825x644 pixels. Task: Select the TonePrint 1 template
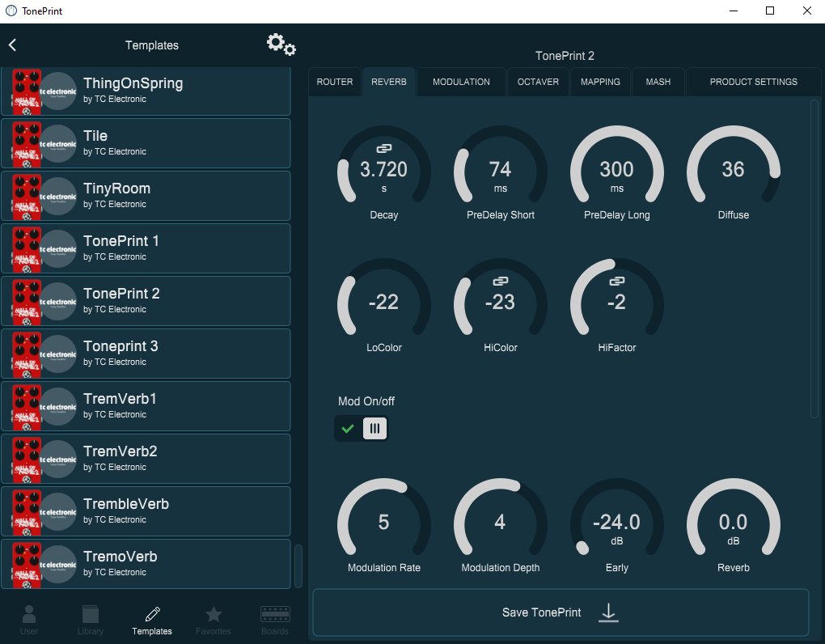pos(146,248)
